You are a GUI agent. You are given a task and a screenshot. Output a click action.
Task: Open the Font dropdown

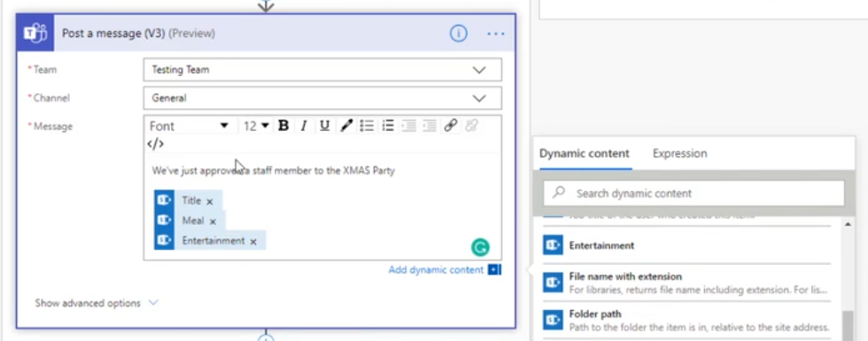(x=189, y=126)
